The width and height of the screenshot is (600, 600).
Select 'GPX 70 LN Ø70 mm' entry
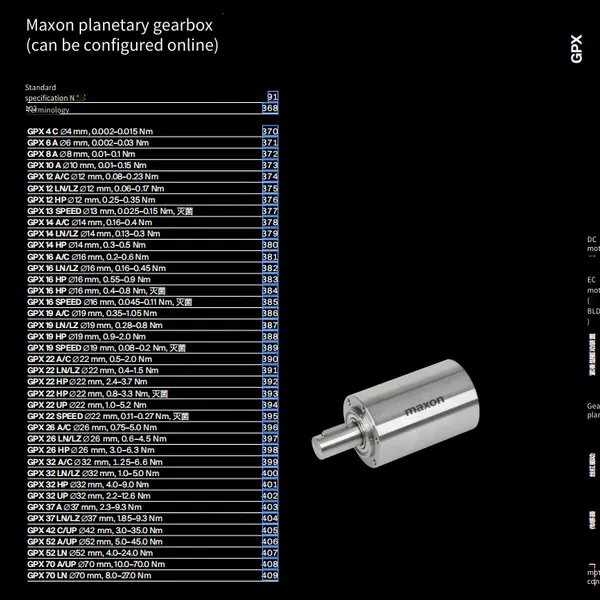click(x=89, y=576)
